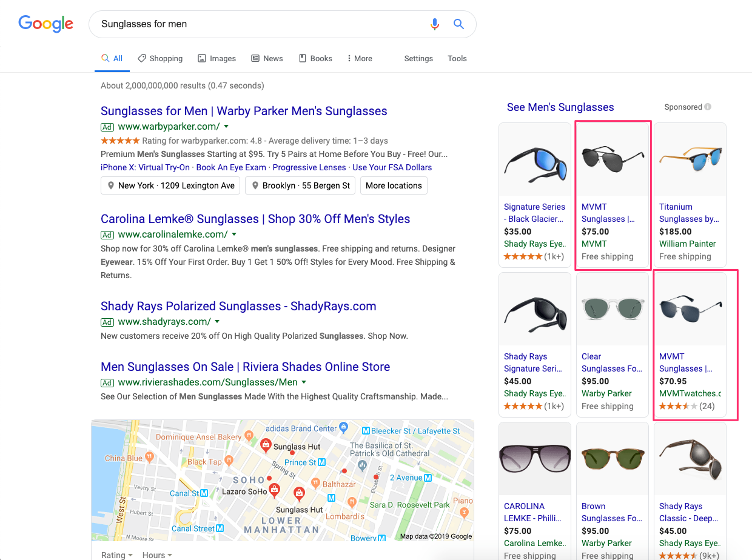Click the Sponsored info icon

click(x=707, y=107)
